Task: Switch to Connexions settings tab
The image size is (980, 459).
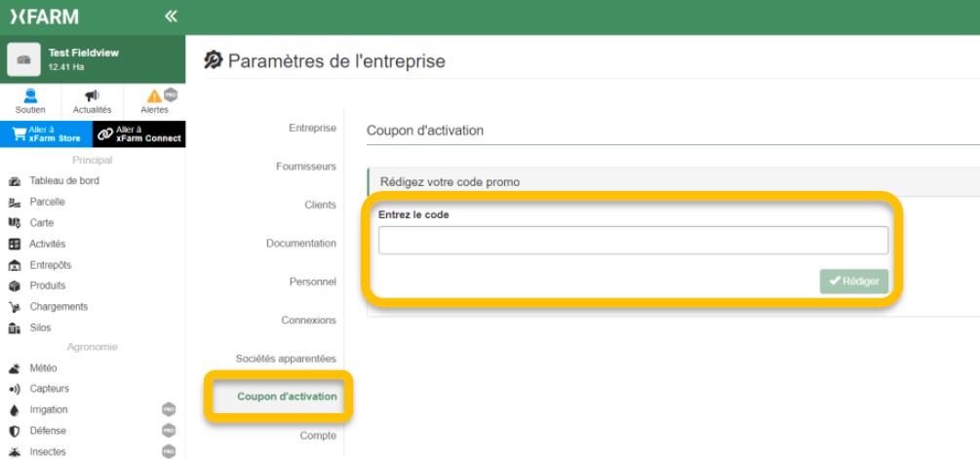Action: 308,321
